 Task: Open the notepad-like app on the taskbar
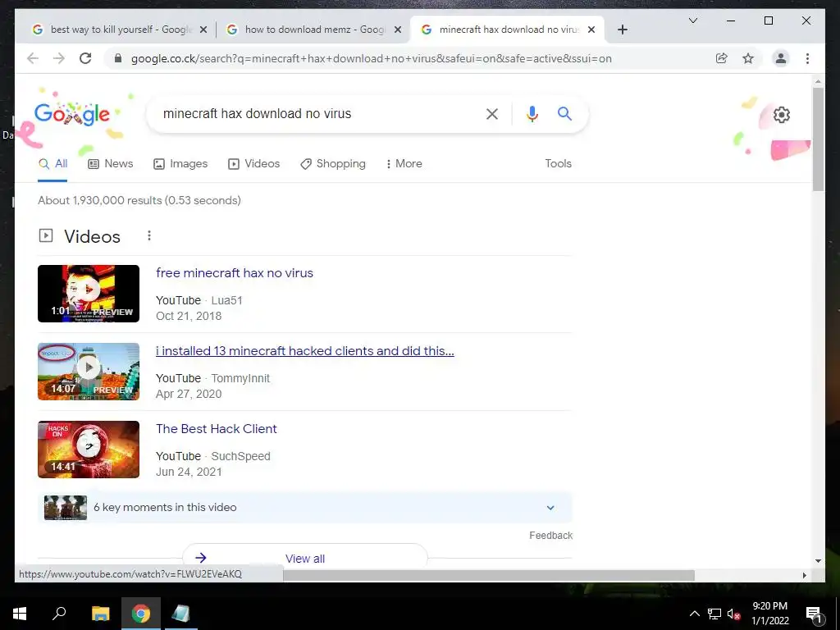[180, 614]
